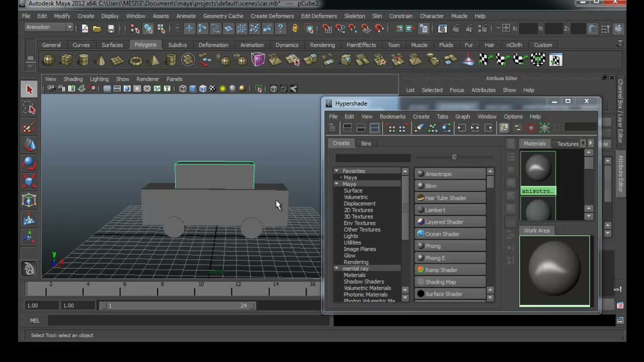Toggle smooth shade all in viewport toolbar
This screenshot has width=644, height=362.
193,89
